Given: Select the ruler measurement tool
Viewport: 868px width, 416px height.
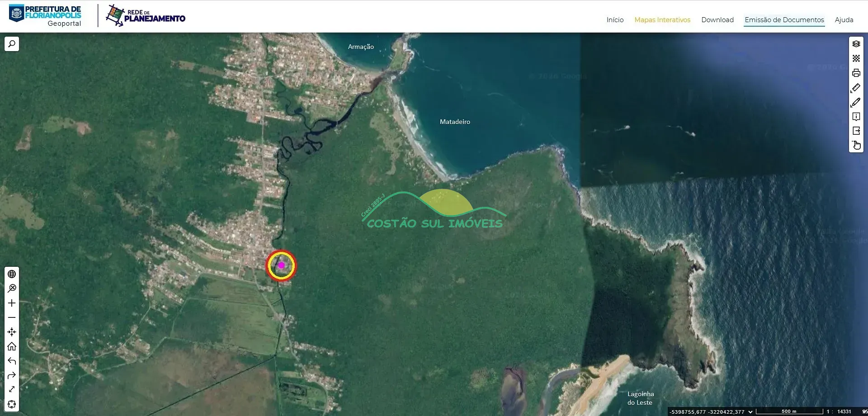Looking at the screenshot, I should (856, 88).
